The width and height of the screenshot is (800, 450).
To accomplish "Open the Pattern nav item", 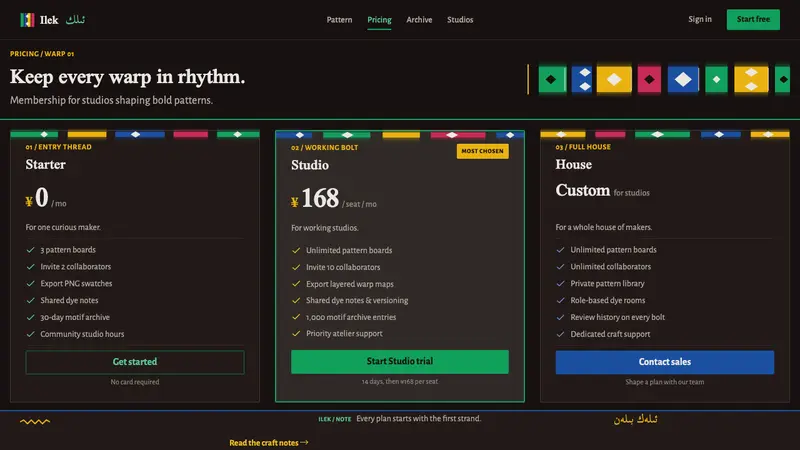I will 339,20.
